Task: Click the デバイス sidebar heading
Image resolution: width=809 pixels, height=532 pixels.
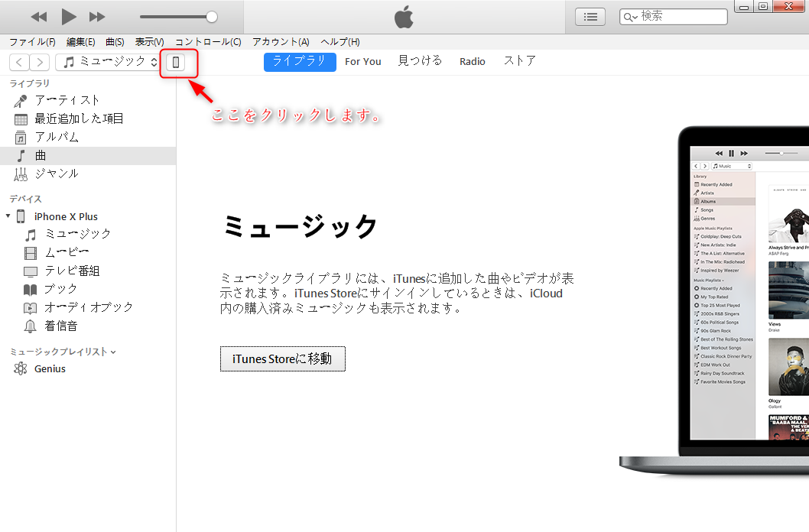Action: pyautogui.click(x=26, y=199)
